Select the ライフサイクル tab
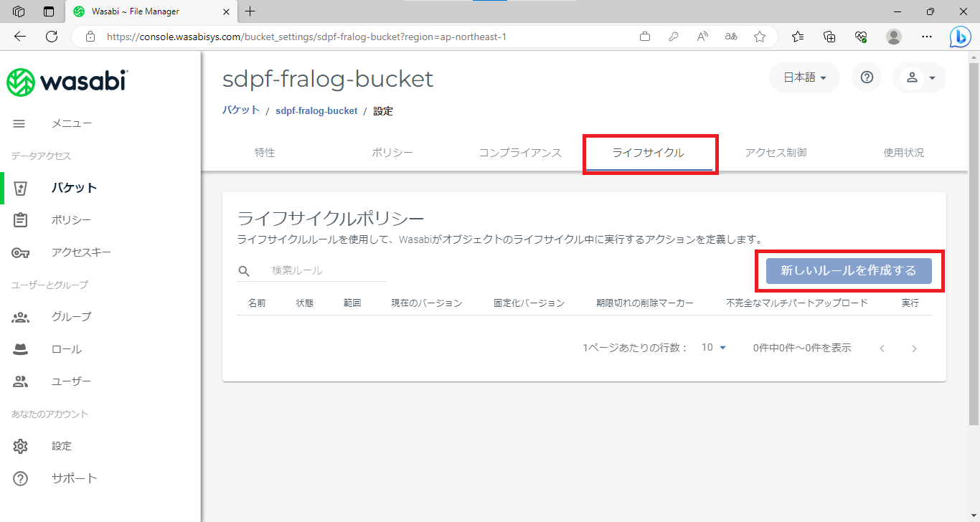This screenshot has height=522, width=980. (x=648, y=153)
